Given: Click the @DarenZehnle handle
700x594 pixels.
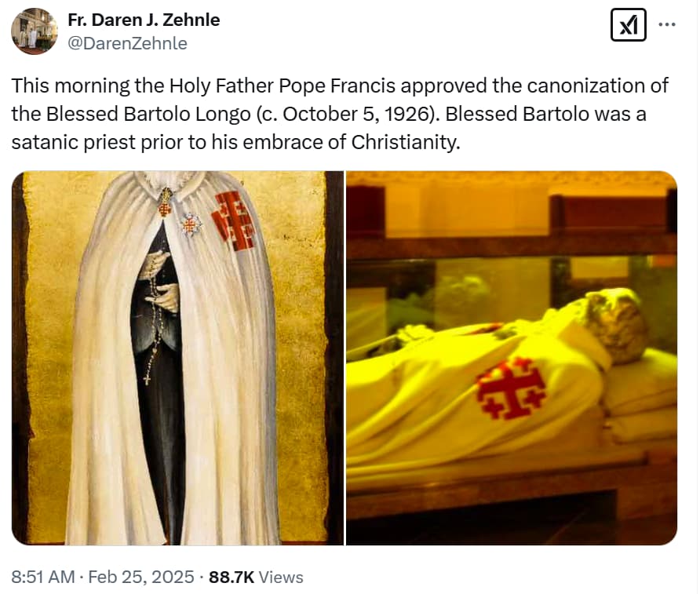Looking at the screenshot, I should [x=127, y=43].
